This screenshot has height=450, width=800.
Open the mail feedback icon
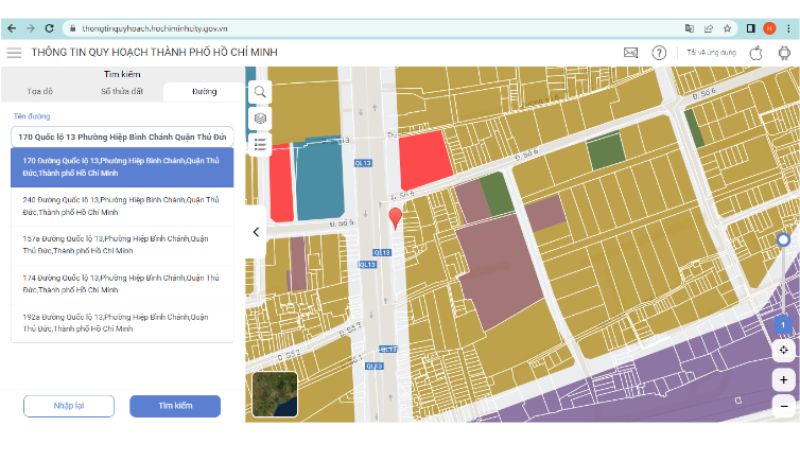(631, 52)
